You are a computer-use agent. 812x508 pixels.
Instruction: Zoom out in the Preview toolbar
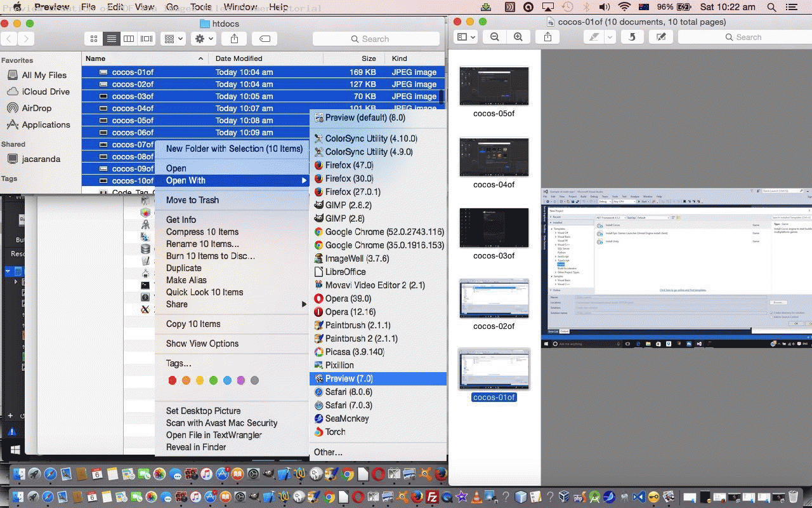494,37
